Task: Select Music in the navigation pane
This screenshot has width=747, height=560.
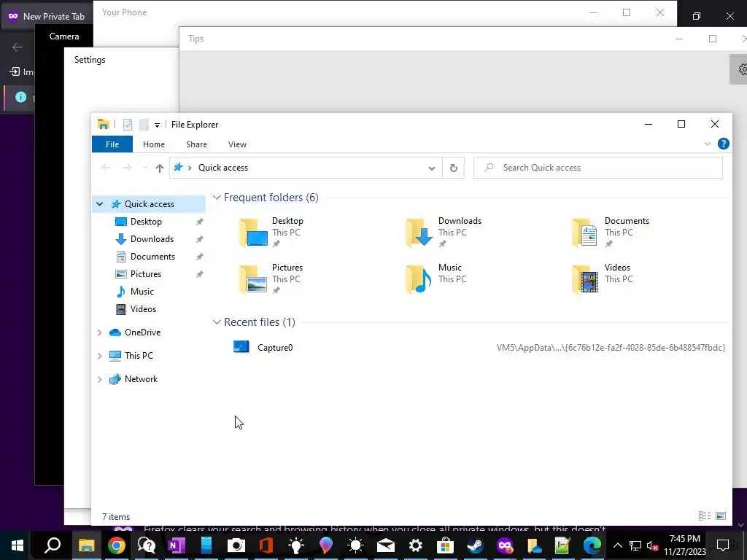Action: click(142, 292)
